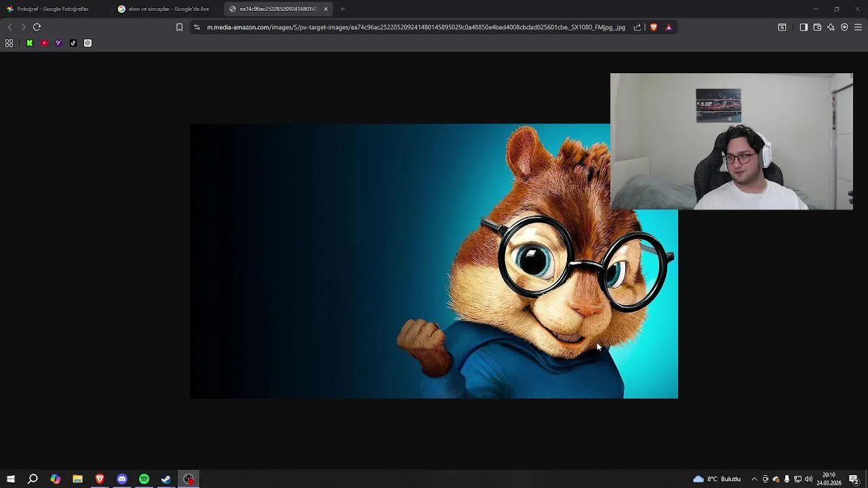Open Brave browser taskbar icon

pyautogui.click(x=100, y=479)
